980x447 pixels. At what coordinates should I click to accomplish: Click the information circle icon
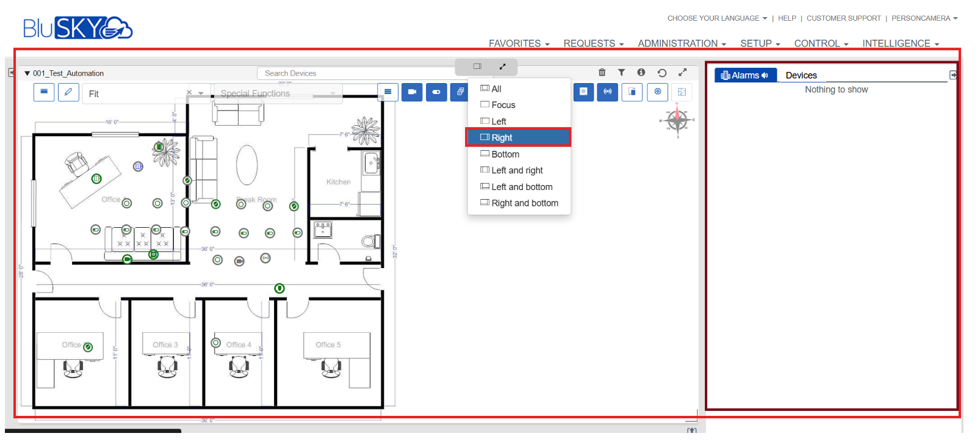coord(641,73)
